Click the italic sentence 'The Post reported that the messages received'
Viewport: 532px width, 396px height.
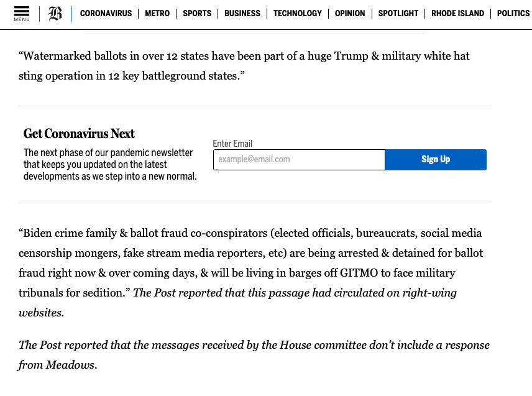click(x=254, y=354)
